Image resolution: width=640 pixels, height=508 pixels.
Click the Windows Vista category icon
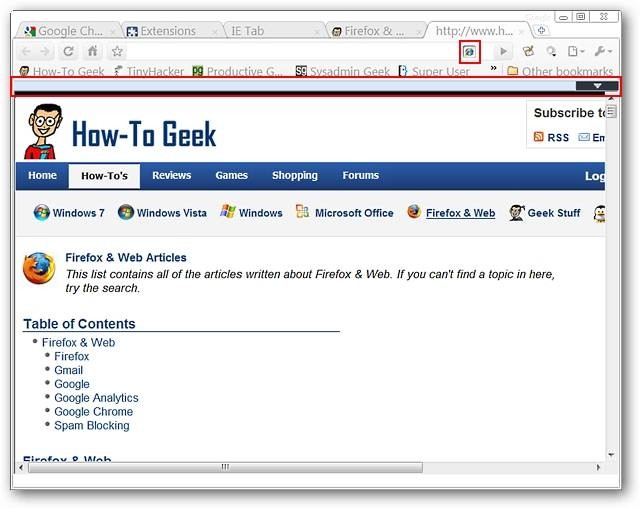click(126, 212)
